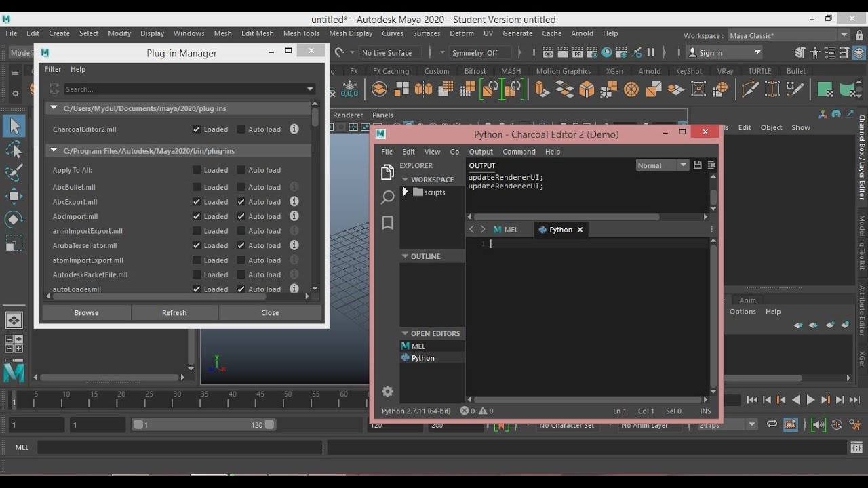Close the Python tab
This screenshot has height=488, width=868.
point(580,230)
